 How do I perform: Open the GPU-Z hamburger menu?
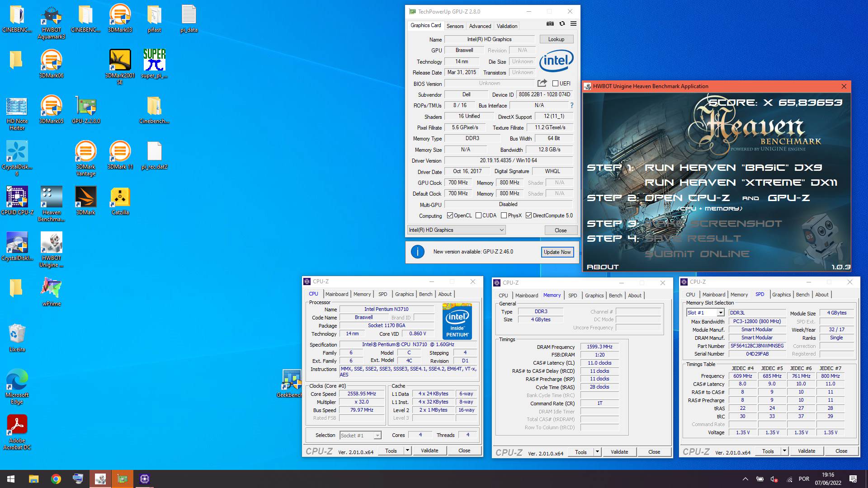point(573,24)
